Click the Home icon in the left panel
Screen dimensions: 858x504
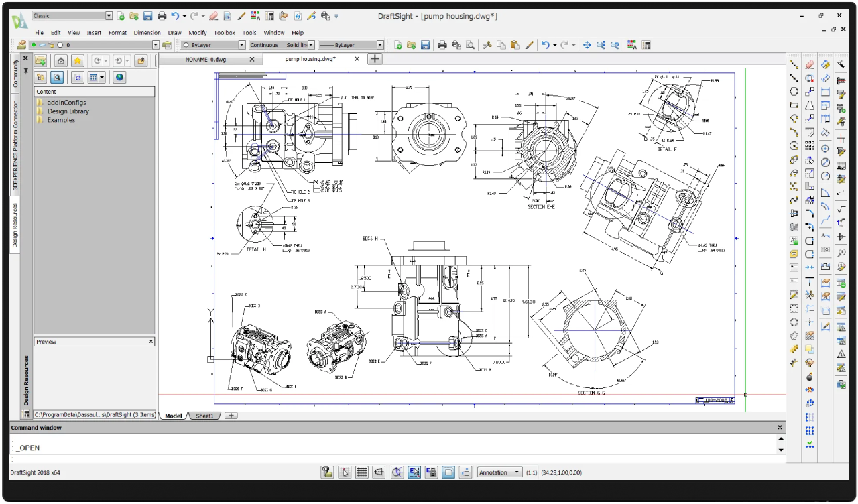[x=60, y=60]
